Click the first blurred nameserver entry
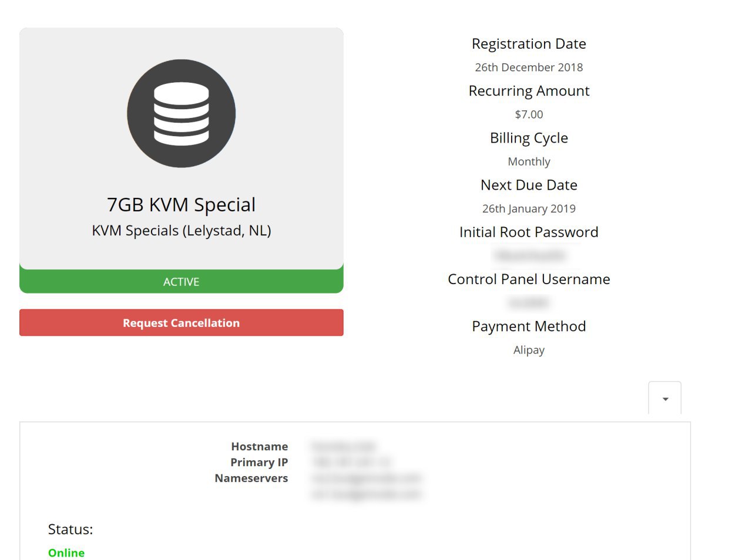This screenshot has height=560, width=752. pos(367,478)
